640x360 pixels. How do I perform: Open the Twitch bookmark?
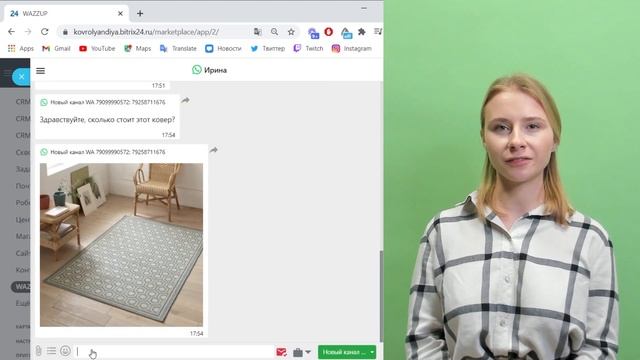pyautogui.click(x=308, y=49)
